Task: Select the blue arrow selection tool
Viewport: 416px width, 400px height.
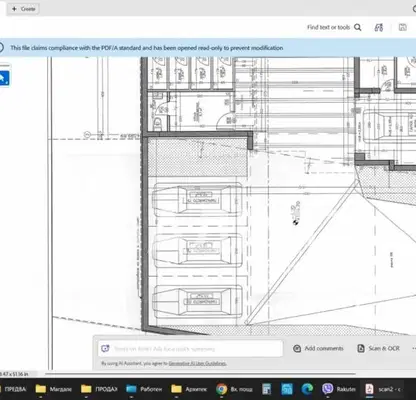Action: (4, 78)
